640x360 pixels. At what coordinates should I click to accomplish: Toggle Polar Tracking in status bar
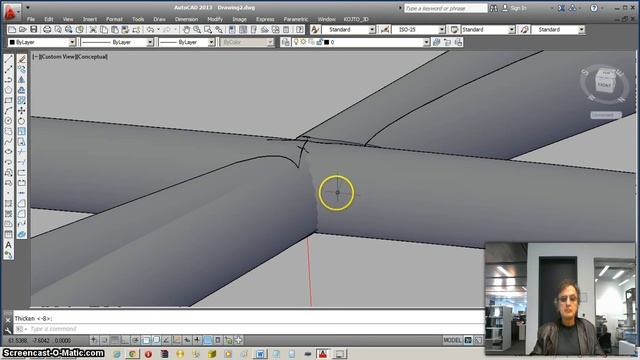point(135,340)
